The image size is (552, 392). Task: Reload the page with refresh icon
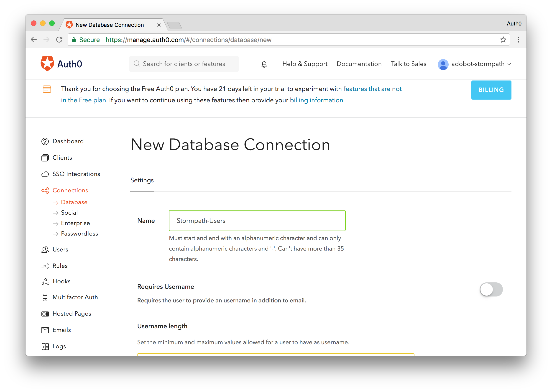pos(59,40)
